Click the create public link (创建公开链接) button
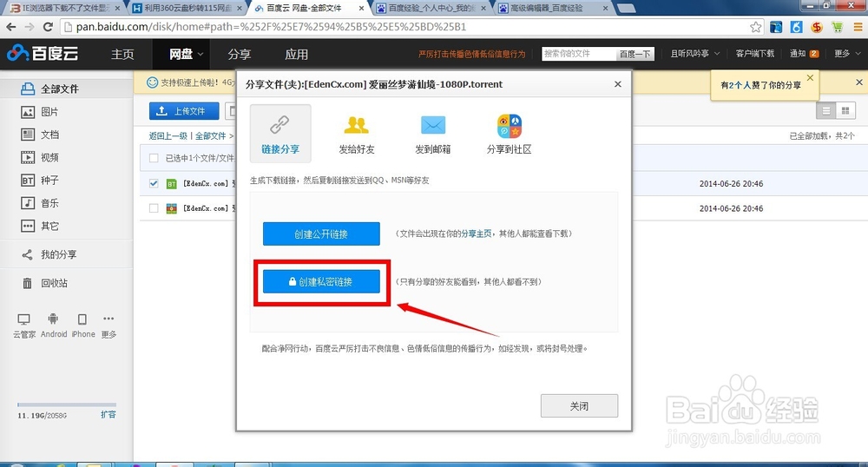This screenshot has height=467, width=868. pyautogui.click(x=321, y=234)
